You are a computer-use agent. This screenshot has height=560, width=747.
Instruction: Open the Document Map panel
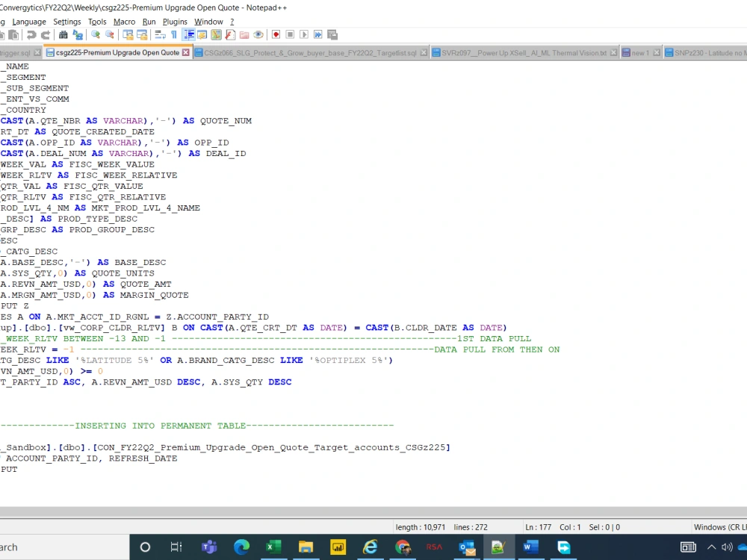click(217, 35)
